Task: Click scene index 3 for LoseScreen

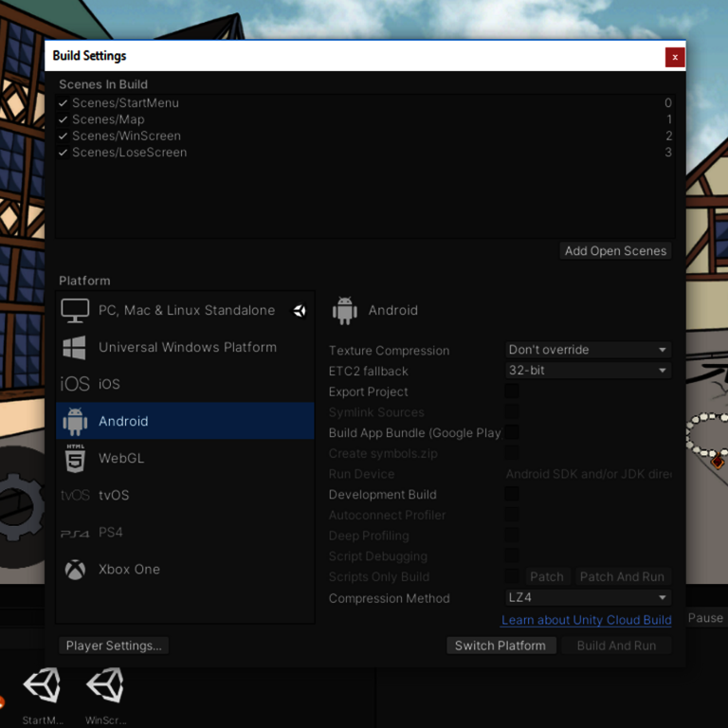Action: point(668,153)
